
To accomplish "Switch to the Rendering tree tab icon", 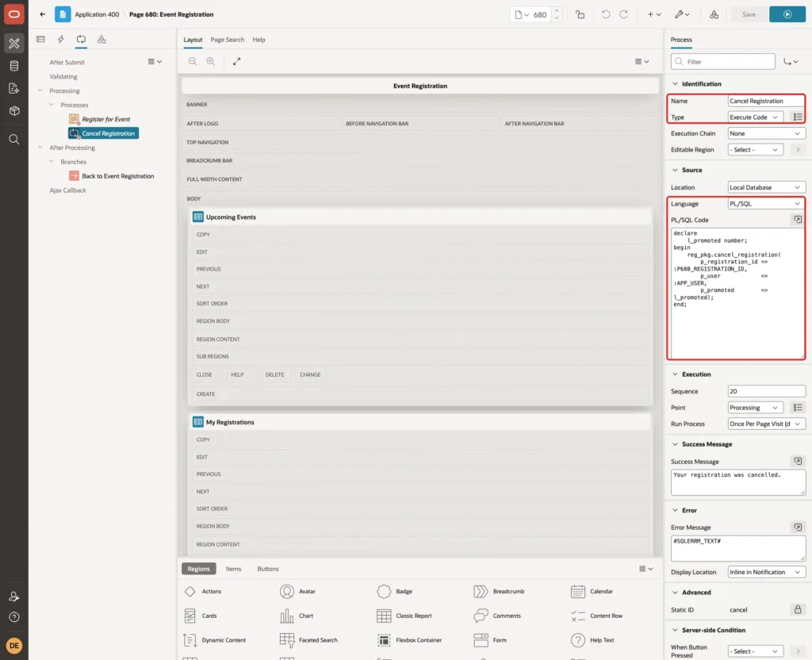I will (41, 40).
